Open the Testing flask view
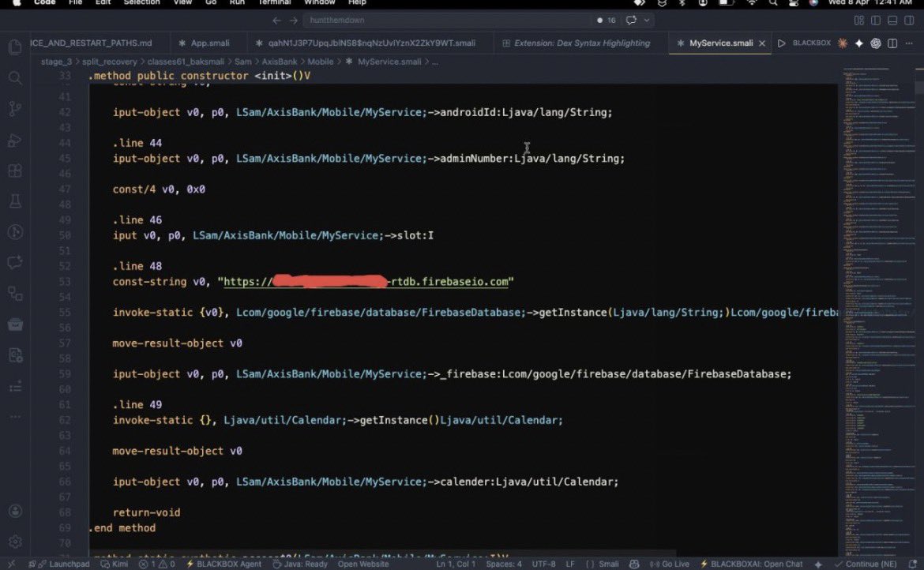 pos(15,201)
